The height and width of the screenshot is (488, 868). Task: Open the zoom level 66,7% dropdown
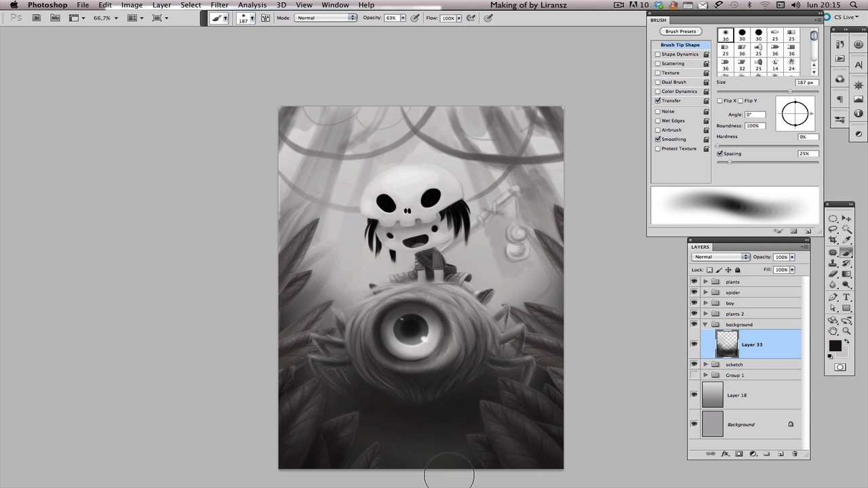click(116, 18)
